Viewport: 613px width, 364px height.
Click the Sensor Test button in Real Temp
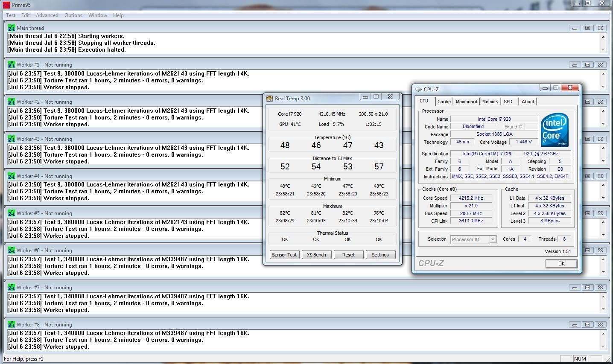(284, 255)
